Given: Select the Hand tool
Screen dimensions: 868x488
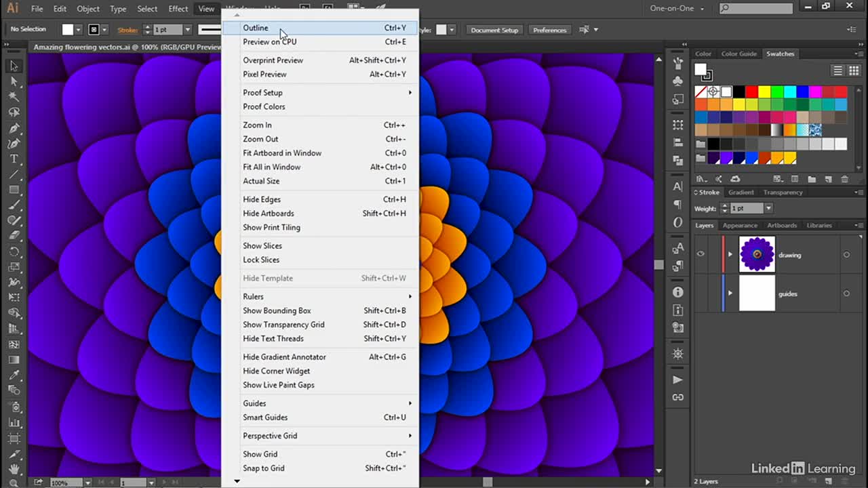Looking at the screenshot, I should coord(14,469).
